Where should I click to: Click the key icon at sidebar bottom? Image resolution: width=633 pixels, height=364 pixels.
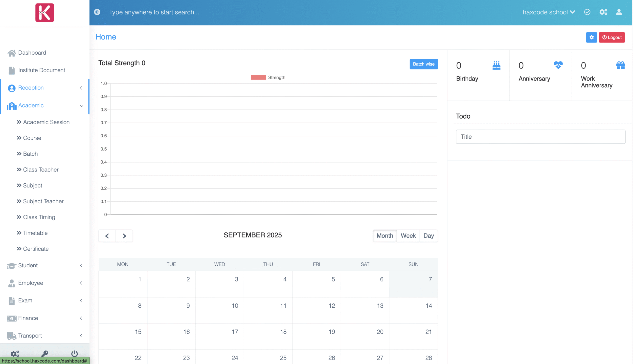[x=45, y=353]
